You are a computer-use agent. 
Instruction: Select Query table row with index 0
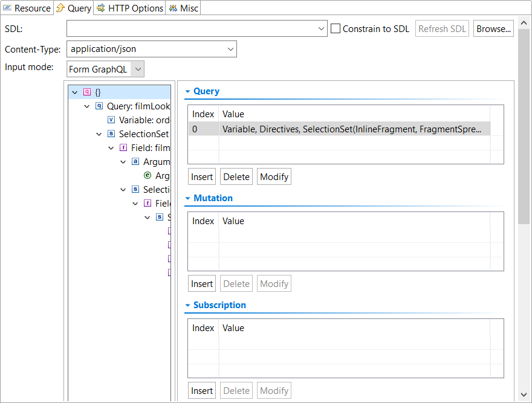pyautogui.click(x=339, y=129)
